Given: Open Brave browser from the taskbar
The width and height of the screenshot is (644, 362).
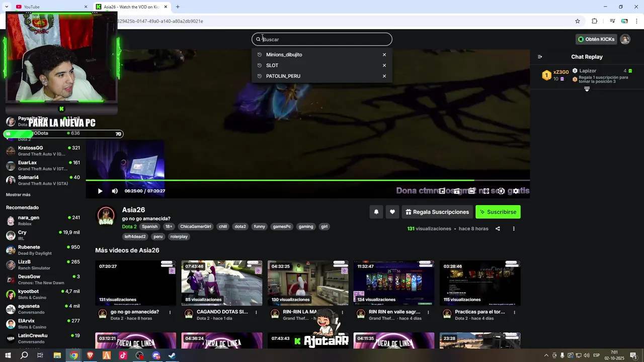Looking at the screenshot, I should pyautogui.click(x=90, y=355).
